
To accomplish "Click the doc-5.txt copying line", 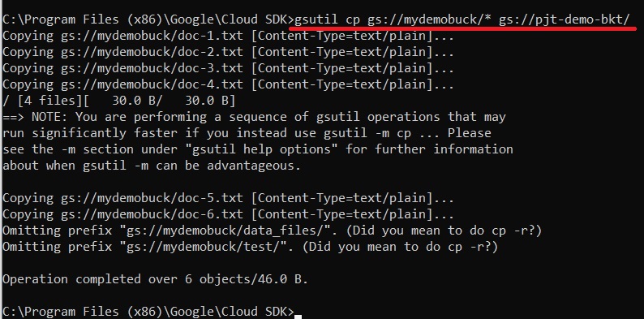I will pyautogui.click(x=228, y=198).
